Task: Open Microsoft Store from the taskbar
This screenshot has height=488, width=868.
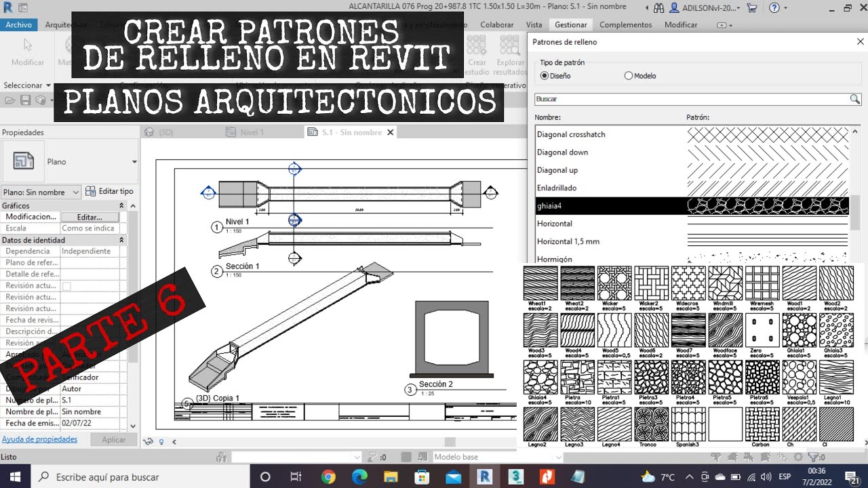Action: click(422, 476)
